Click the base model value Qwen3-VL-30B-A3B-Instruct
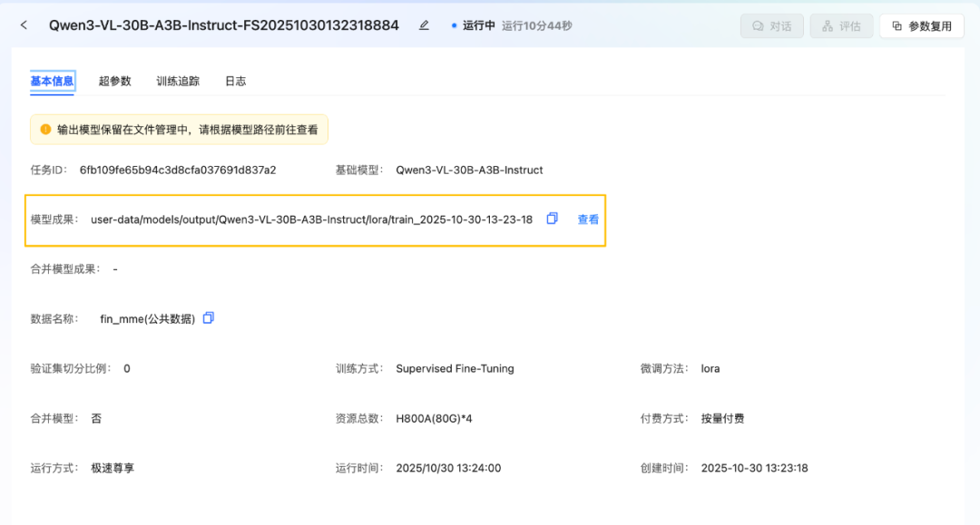The image size is (980, 525). coord(469,170)
